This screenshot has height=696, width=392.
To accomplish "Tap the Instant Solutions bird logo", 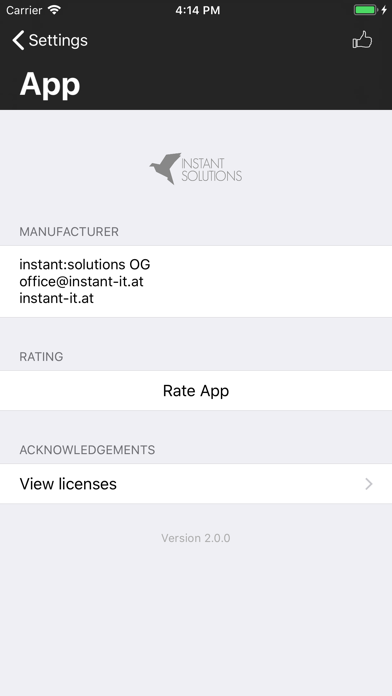I will click(166, 168).
